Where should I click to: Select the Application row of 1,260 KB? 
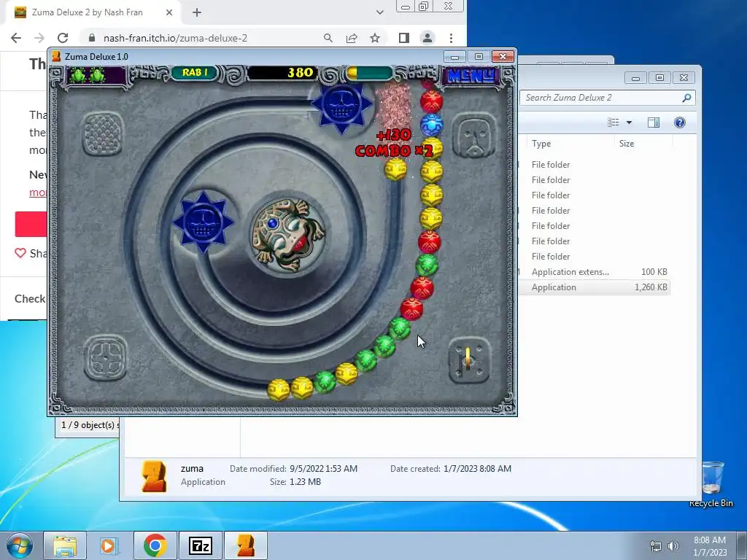point(595,287)
